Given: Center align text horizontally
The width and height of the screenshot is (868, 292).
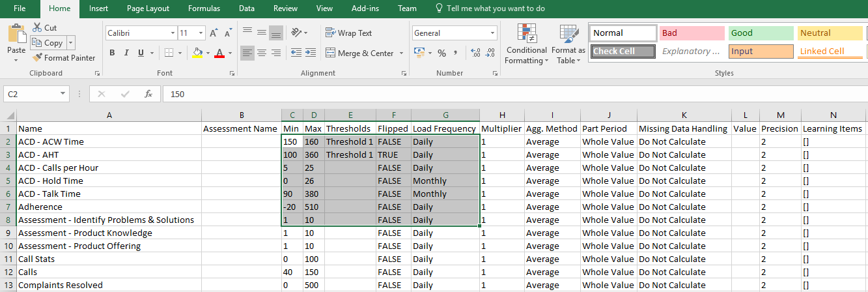Looking at the screenshot, I should point(261,53).
